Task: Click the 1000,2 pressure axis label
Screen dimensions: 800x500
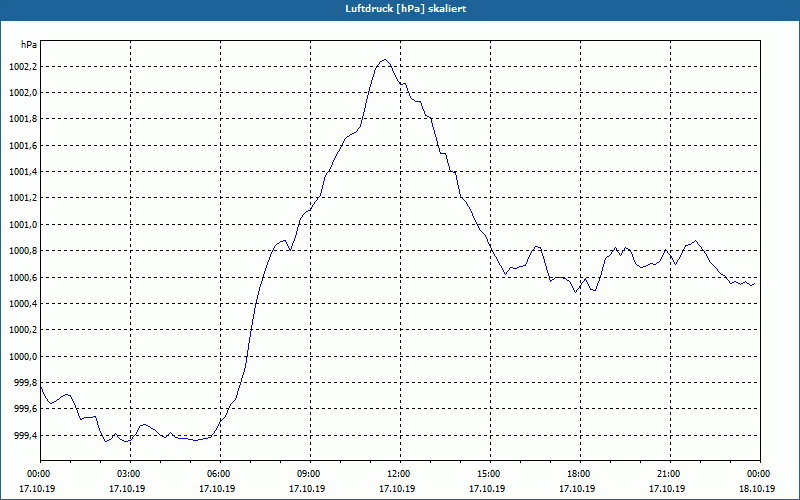Action: (x=23, y=330)
